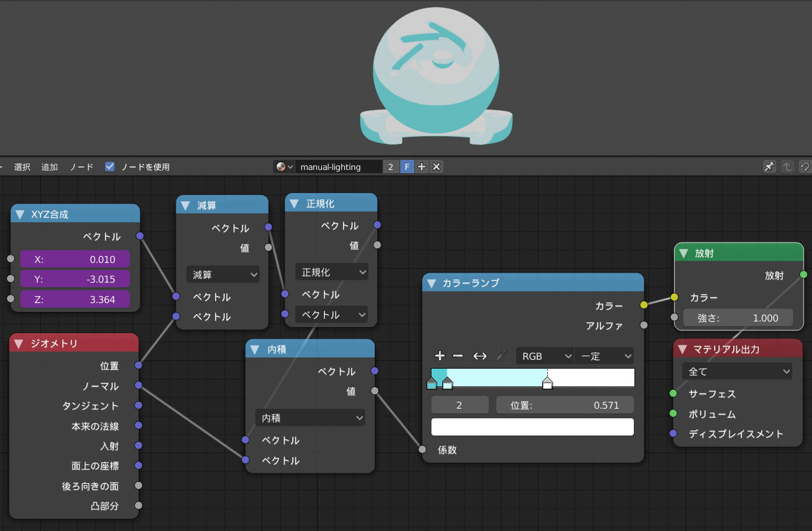Viewport: 812px width, 531px height.
Task: Open the 減算 operation dropdown
Action: point(223,274)
